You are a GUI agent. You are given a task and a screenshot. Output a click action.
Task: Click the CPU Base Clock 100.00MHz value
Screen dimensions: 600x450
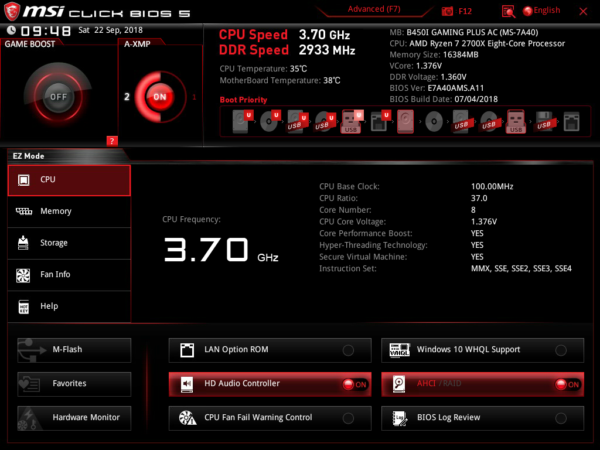tap(492, 186)
